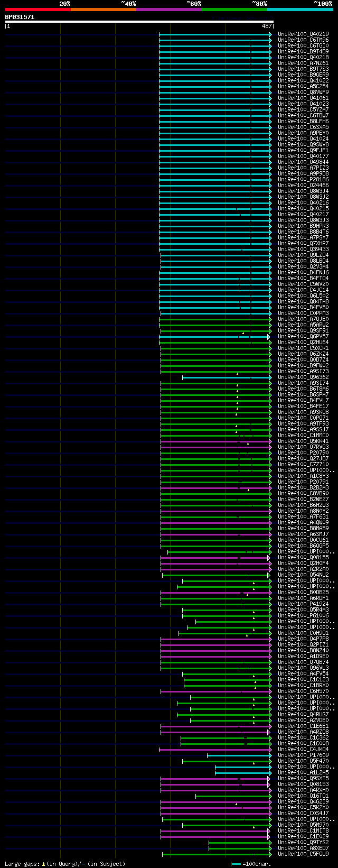338x868 pixels.
Task: Open hit UniRef100_Q40219
Action: point(303,34)
